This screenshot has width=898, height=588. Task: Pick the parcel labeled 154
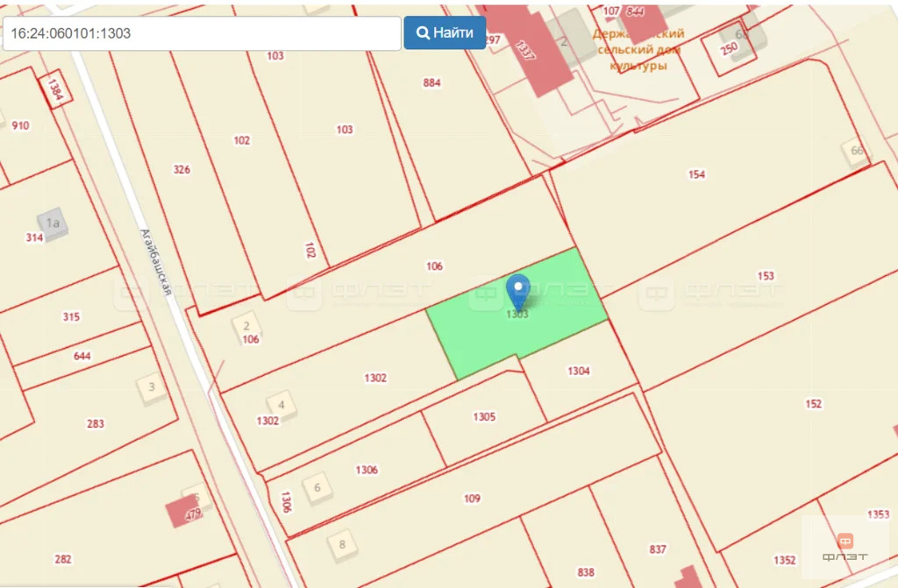click(x=696, y=174)
